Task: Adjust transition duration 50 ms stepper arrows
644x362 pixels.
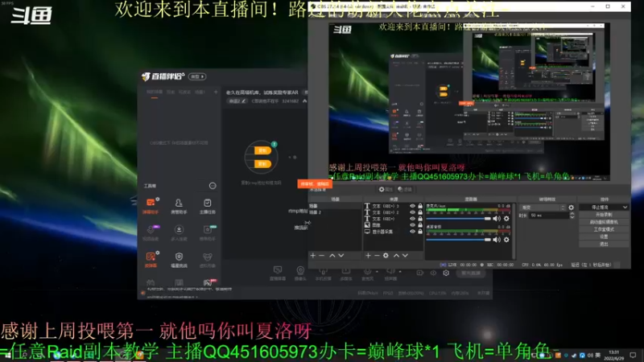Action: coord(572,215)
